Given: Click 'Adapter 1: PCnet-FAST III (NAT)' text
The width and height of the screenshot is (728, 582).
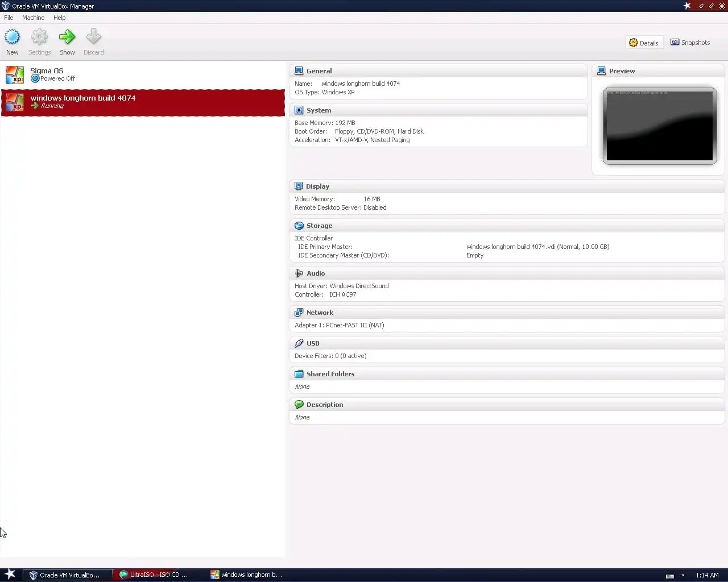Looking at the screenshot, I should click(x=340, y=325).
